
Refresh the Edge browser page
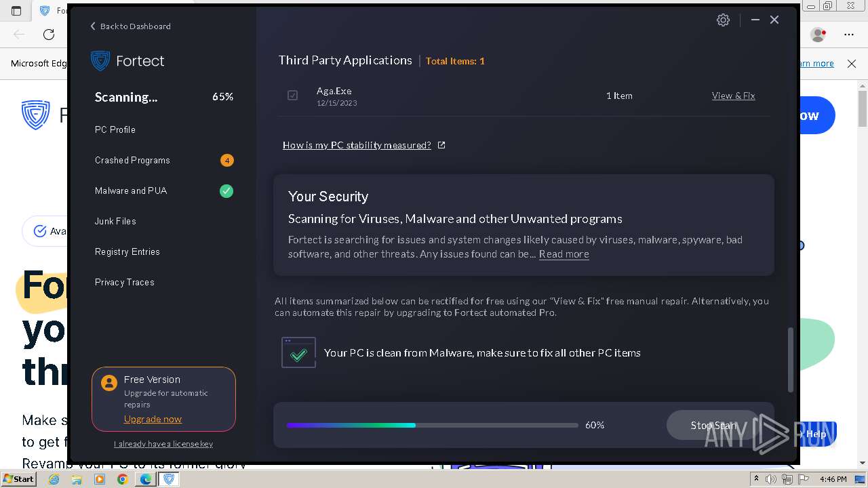click(49, 35)
